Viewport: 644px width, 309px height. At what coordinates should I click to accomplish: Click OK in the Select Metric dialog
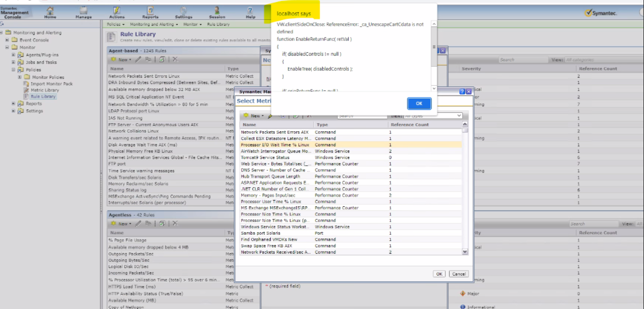click(x=439, y=274)
